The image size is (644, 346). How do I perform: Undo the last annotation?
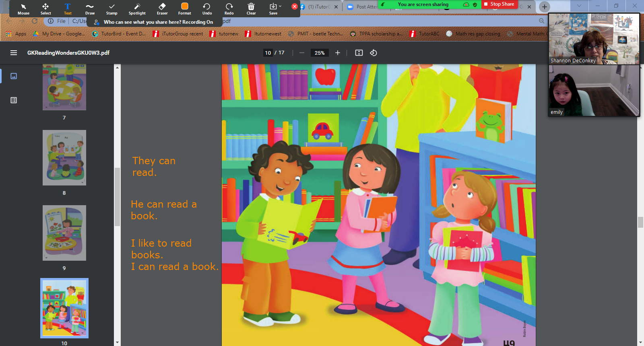pos(207,9)
